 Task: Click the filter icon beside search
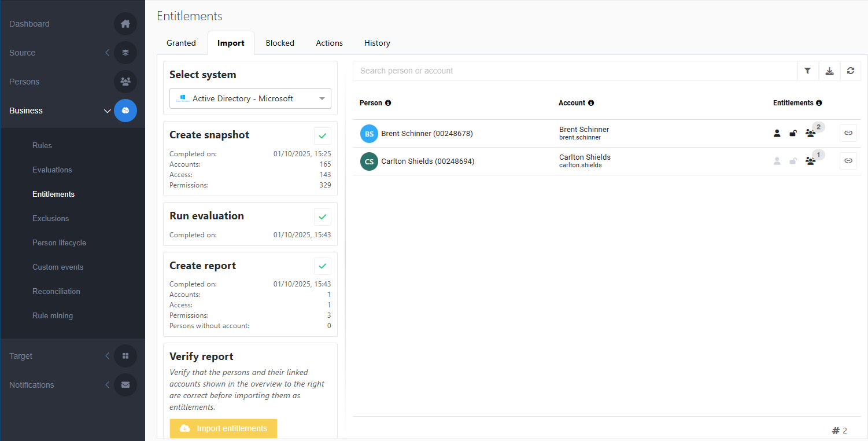click(807, 71)
